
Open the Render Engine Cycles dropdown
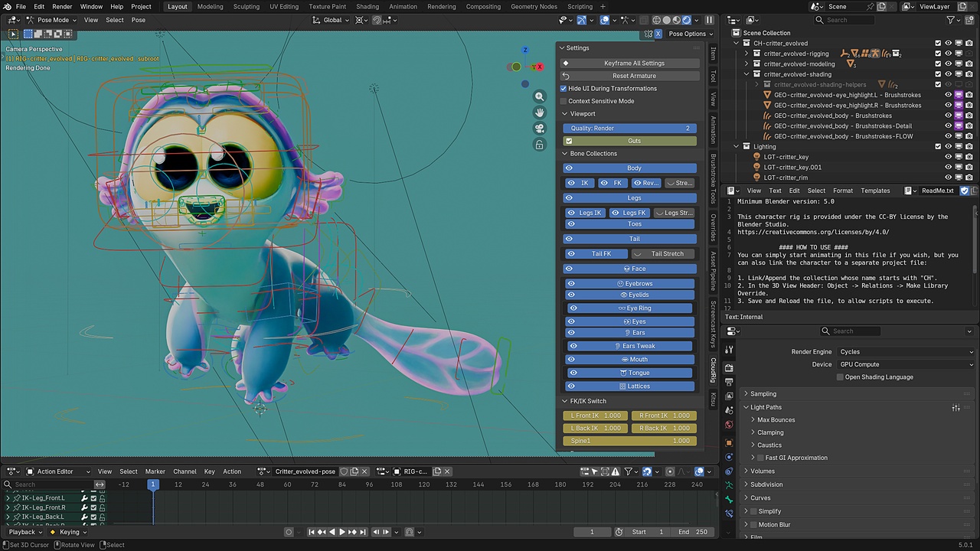click(x=905, y=352)
